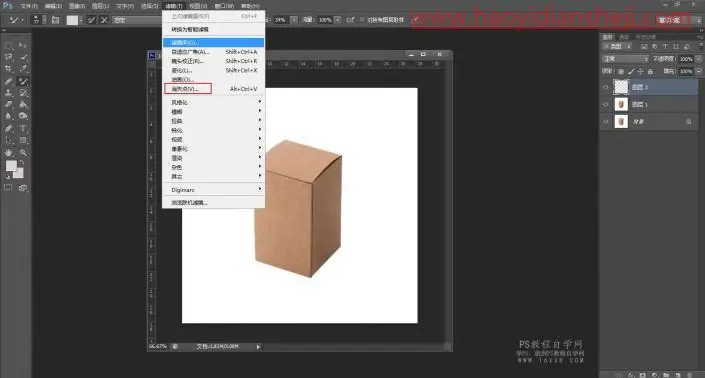
Task: Filter layers by type (T) layers
Action: coord(665,46)
